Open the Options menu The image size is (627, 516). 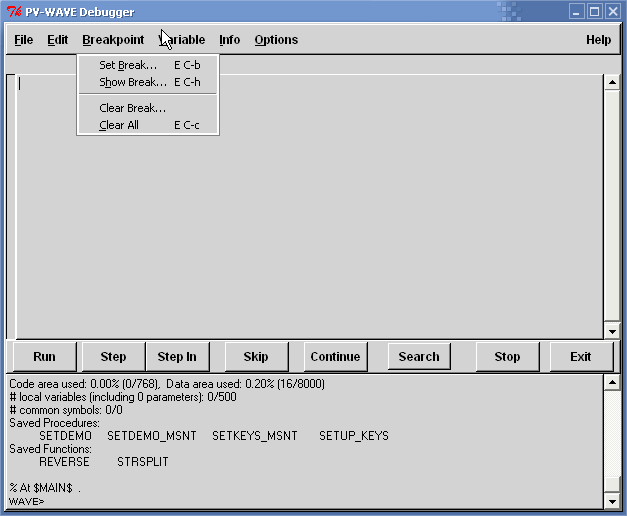pos(276,40)
